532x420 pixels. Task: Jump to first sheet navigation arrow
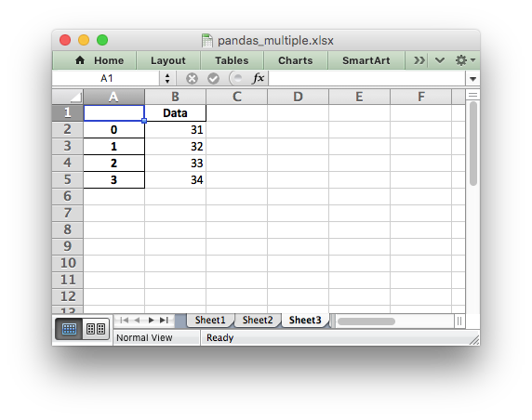[x=125, y=320]
